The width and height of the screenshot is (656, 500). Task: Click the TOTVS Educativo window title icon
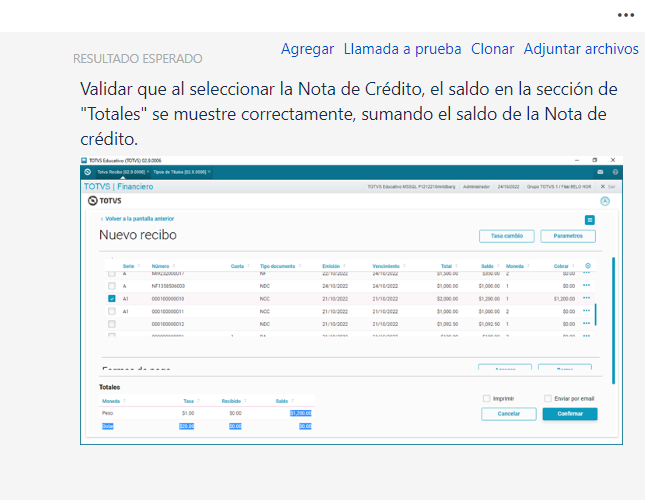coord(84,160)
